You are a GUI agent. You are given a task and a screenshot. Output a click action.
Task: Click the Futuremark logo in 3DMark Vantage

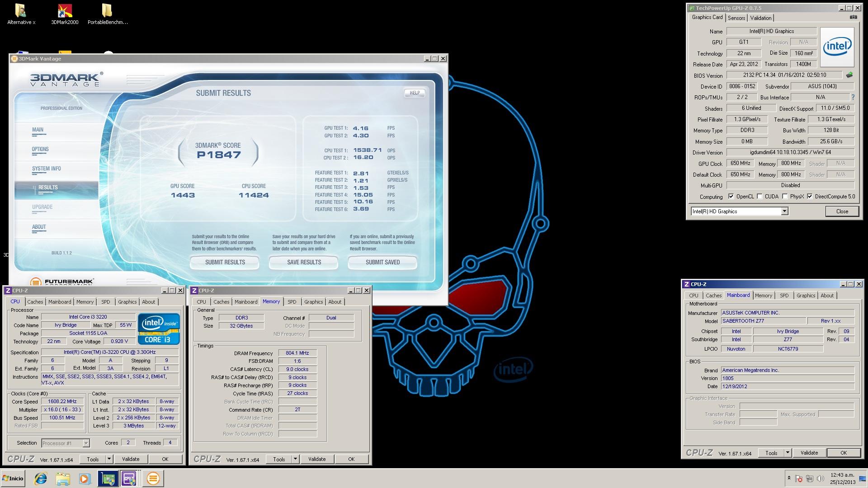coord(61,282)
